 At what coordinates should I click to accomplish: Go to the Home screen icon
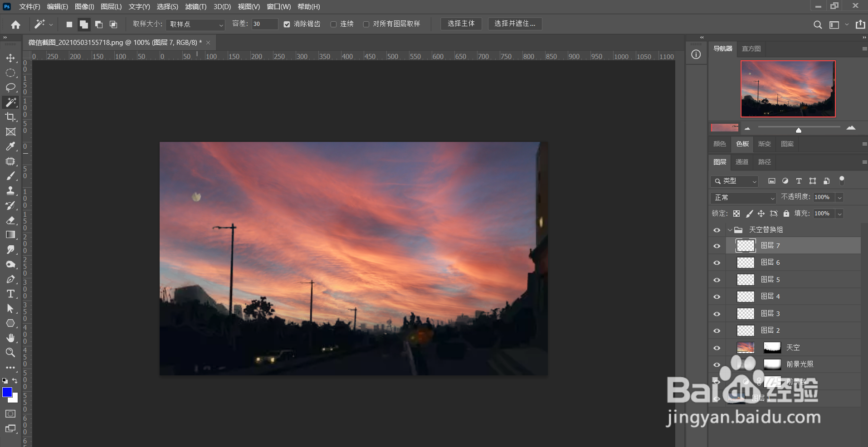[x=15, y=24]
